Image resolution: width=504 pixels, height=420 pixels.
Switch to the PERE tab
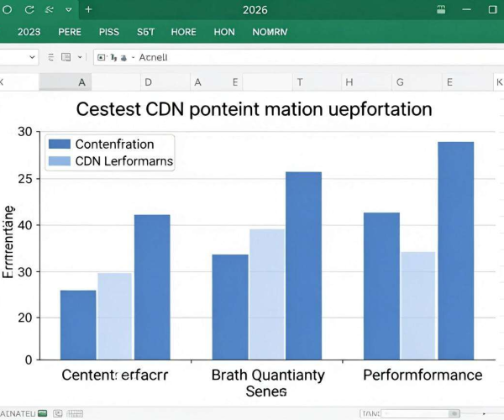pyautogui.click(x=70, y=32)
